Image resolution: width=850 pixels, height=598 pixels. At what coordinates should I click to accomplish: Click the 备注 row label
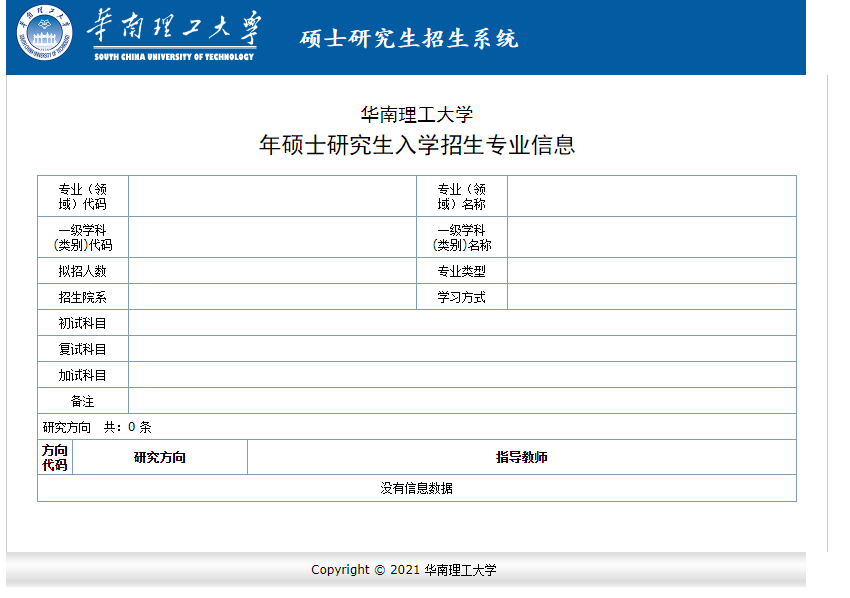(x=82, y=401)
